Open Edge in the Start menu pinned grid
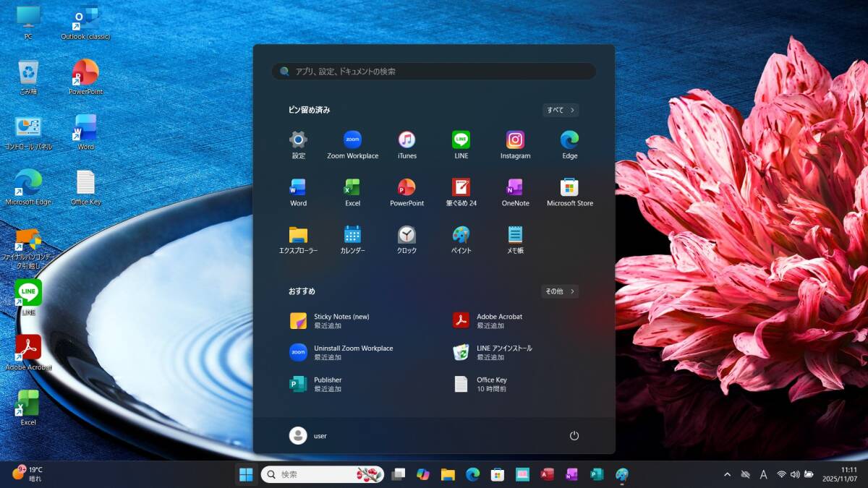The height and width of the screenshot is (488, 868). pos(569,145)
